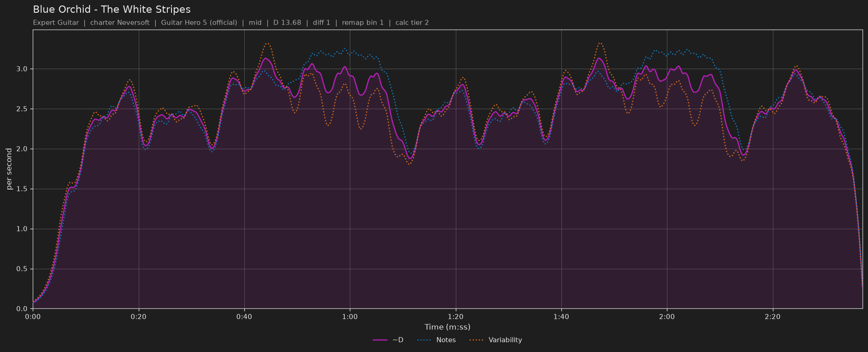Click the 2:00 x-axis tick label
Viewport: 868px width, 352px height.
[667, 317]
